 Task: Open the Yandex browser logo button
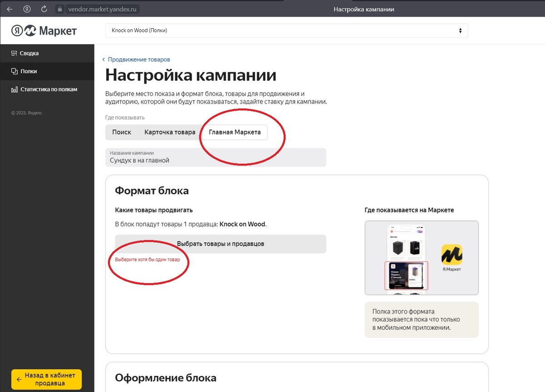(27, 9)
